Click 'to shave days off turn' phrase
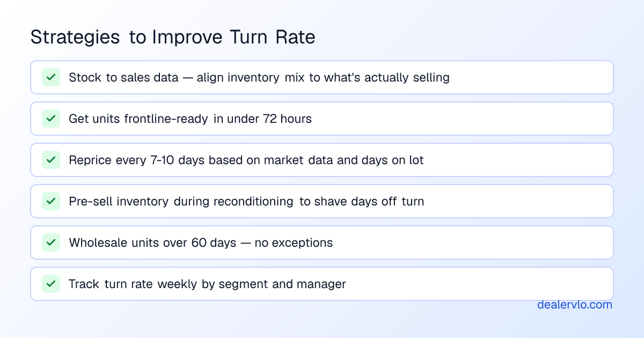 (x=362, y=201)
